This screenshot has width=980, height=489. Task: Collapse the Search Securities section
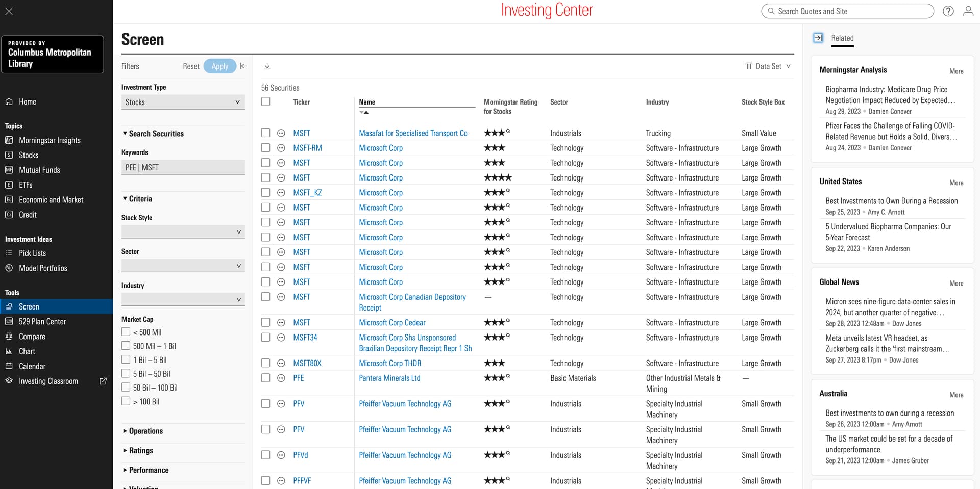point(153,134)
